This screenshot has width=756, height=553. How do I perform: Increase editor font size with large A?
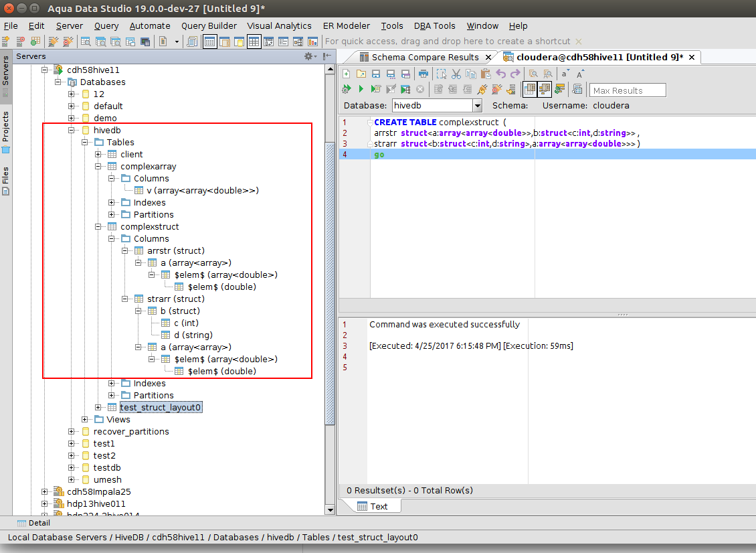[x=579, y=74]
